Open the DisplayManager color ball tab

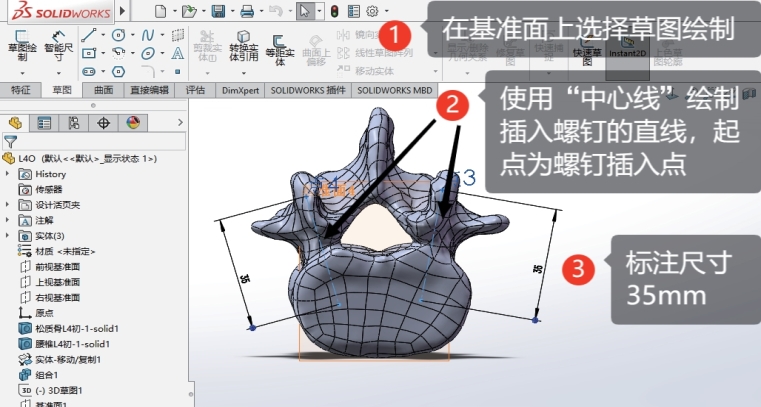133,123
